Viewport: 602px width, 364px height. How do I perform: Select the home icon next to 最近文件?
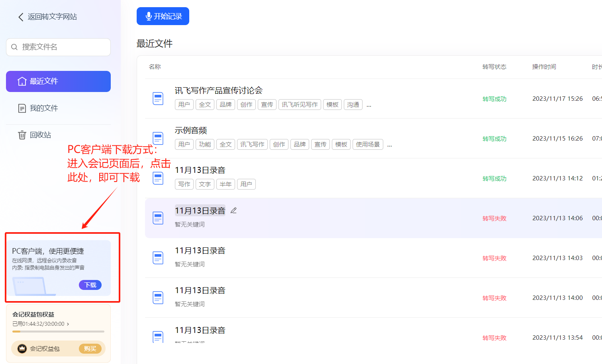coord(22,81)
